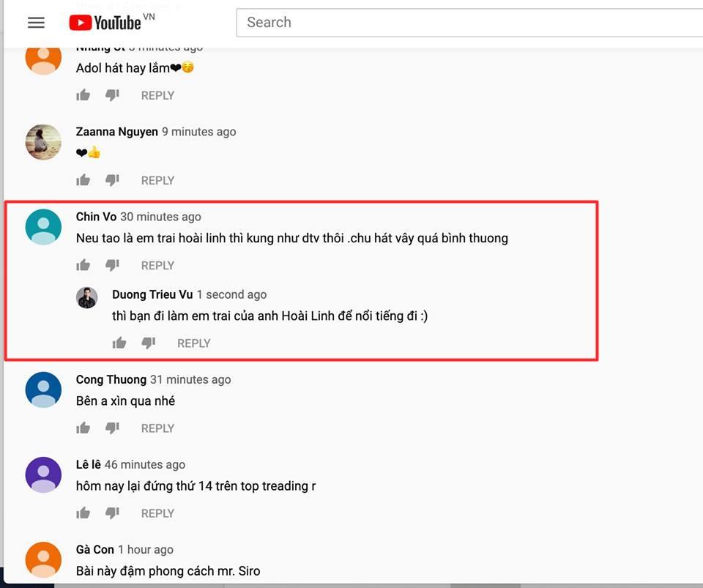
Task: Toggle dislike on Cong Thuong's comment
Action: click(112, 428)
